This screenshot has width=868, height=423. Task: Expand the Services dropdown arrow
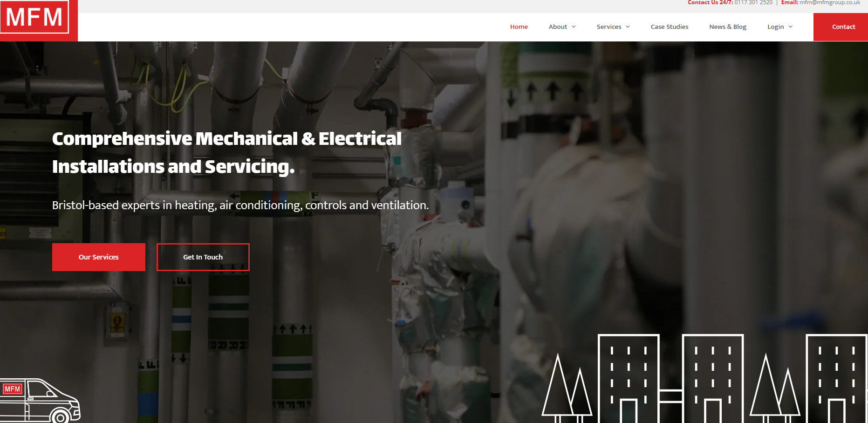point(628,27)
